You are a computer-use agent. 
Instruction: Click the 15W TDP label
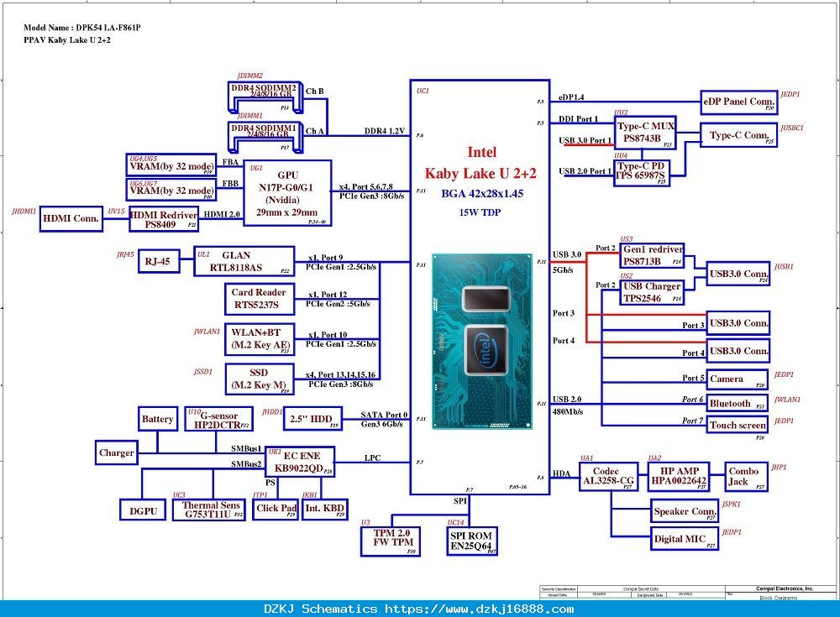tap(480, 212)
